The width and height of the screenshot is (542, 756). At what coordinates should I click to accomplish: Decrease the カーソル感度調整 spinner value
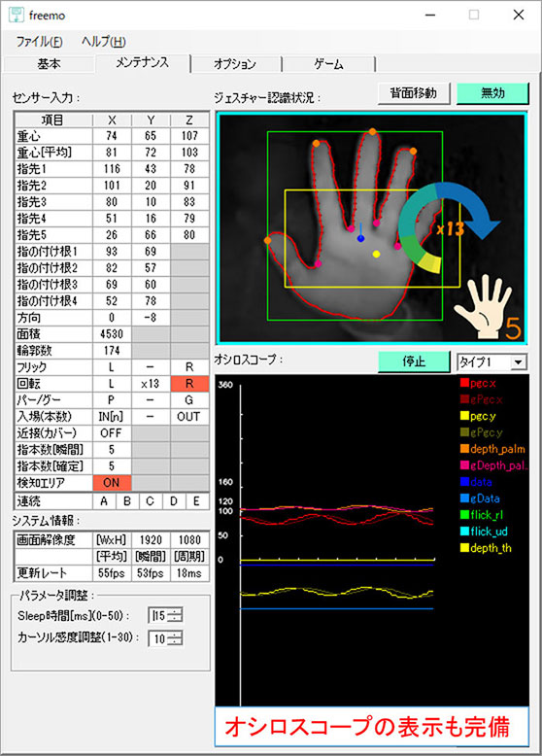pos(176,641)
